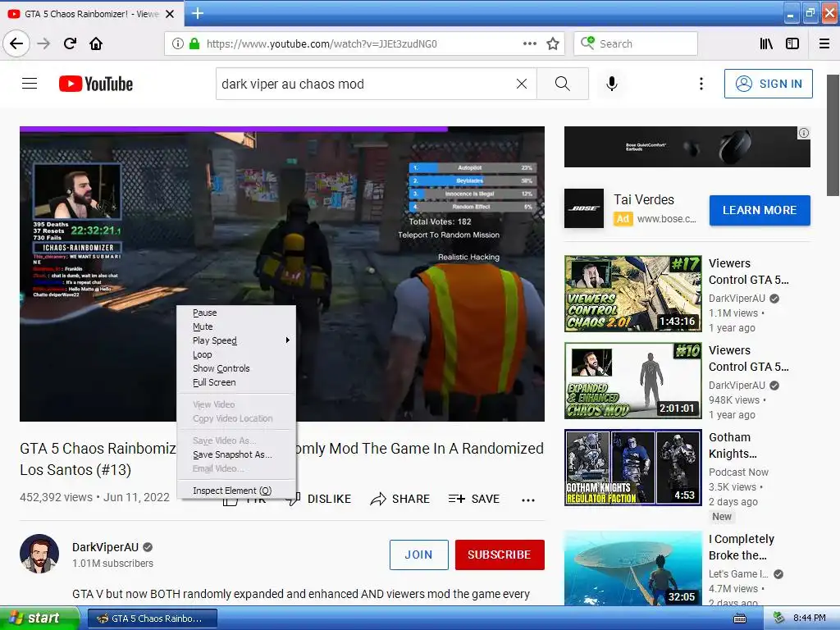The height and width of the screenshot is (630, 840).
Task: Open Firefox Library icon
Action: click(x=766, y=44)
